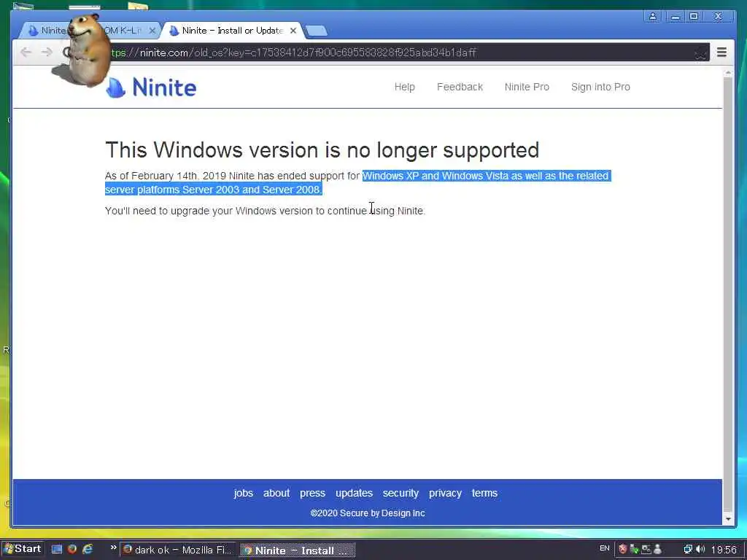Click the page heading about unsupported Windows version
Screen dimensions: 747x560
coord(322,150)
